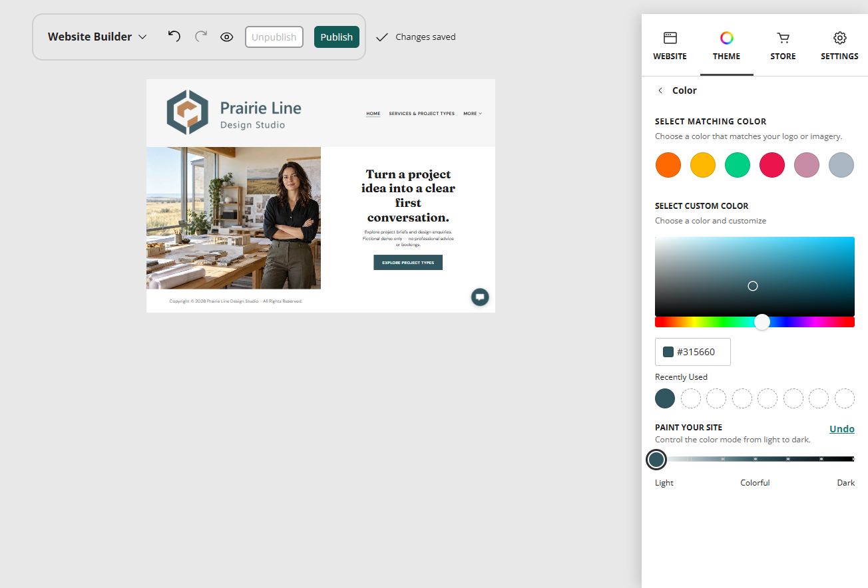Click the 'Turn a project idea' headline
This screenshot has height=588, width=868.
tap(408, 196)
